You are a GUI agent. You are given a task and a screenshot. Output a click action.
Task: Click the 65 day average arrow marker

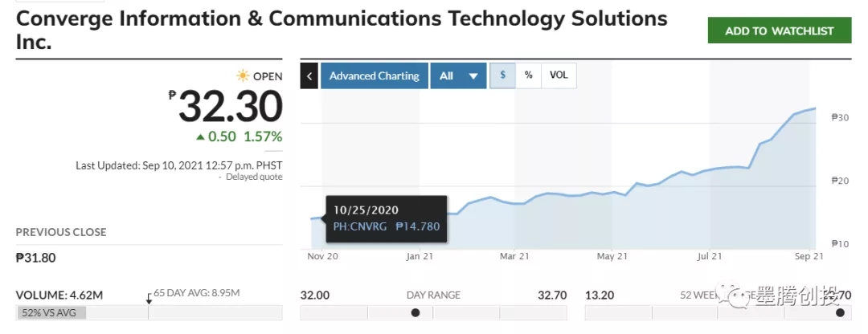pyautogui.click(x=149, y=298)
